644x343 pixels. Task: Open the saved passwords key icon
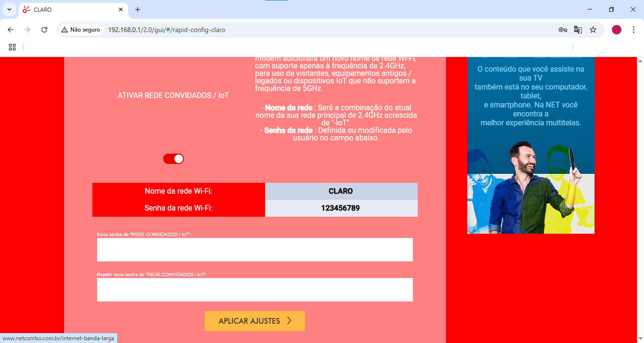click(x=562, y=30)
